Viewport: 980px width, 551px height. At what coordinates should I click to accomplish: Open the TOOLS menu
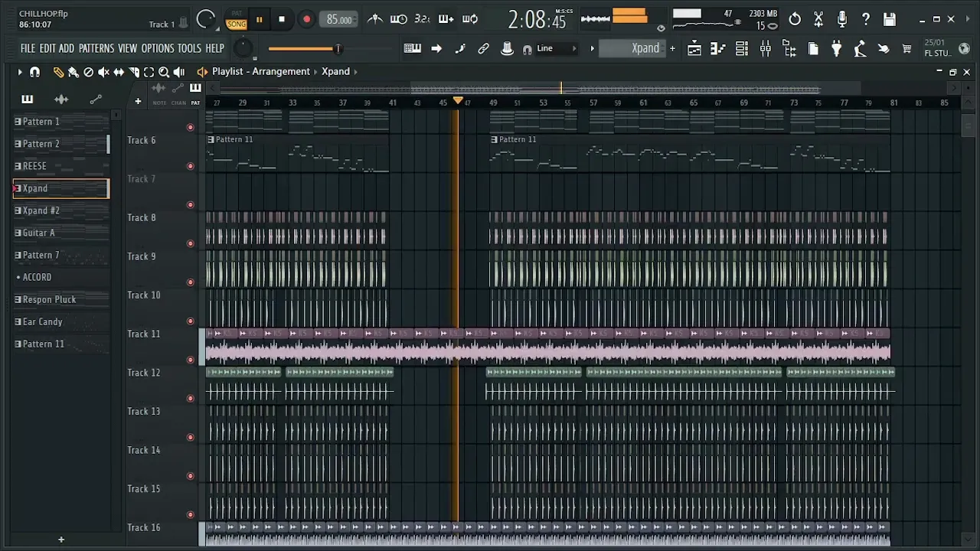[189, 48]
